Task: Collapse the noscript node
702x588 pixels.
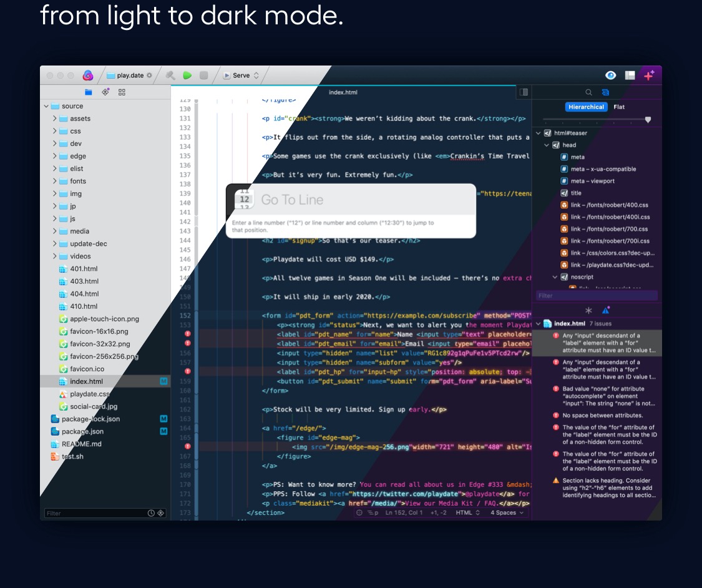Action: tap(555, 277)
